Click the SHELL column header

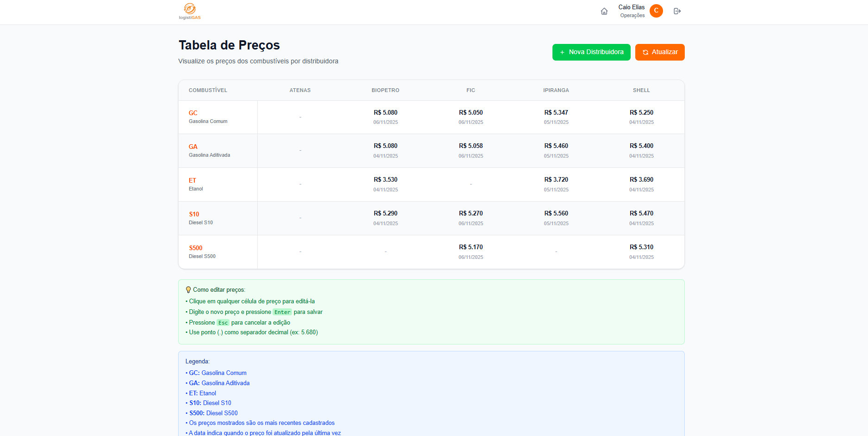click(x=641, y=91)
